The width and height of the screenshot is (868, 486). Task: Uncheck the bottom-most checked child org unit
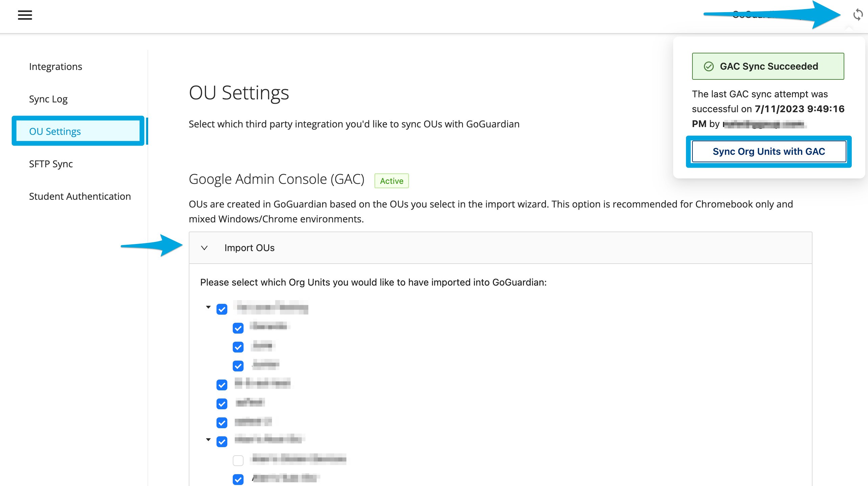click(x=238, y=479)
